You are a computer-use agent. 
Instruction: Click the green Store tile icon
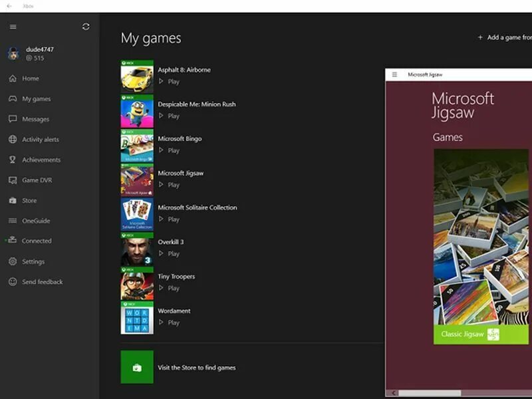click(x=137, y=367)
